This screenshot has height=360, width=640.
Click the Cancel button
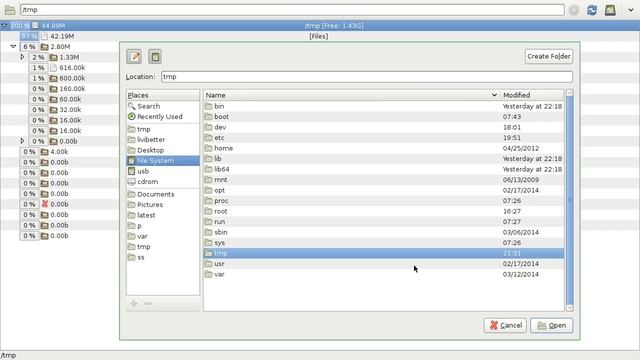(x=505, y=325)
